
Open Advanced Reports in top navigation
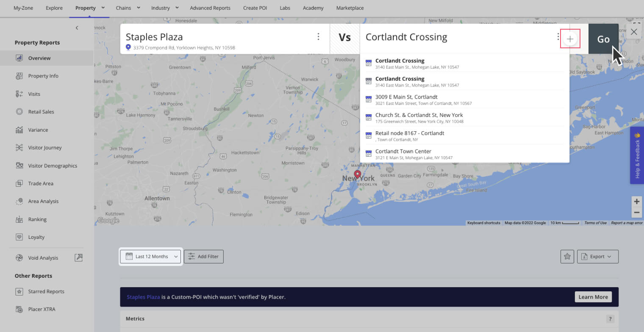point(210,8)
